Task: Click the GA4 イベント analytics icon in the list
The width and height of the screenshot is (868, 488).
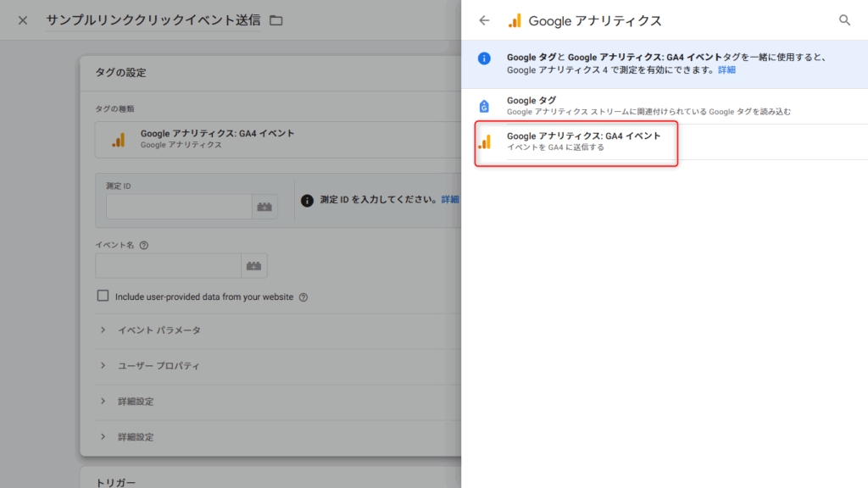Action: [x=485, y=141]
